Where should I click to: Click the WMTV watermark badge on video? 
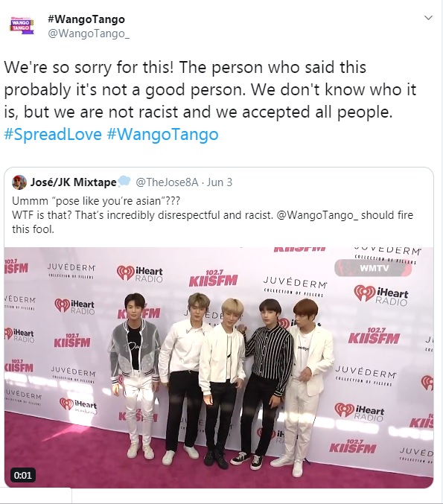point(373,268)
